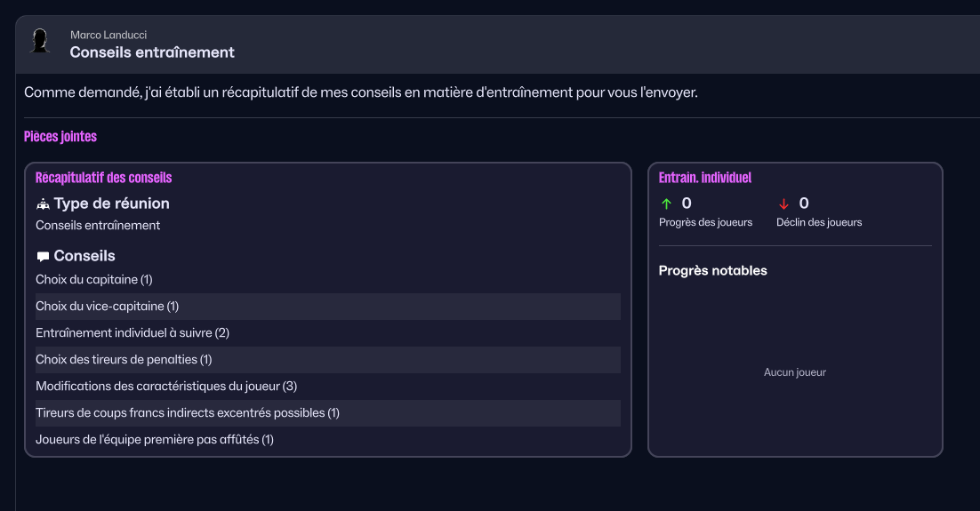Click the meeting icon beside Type de réunion
The width and height of the screenshot is (980, 511).
pos(43,204)
